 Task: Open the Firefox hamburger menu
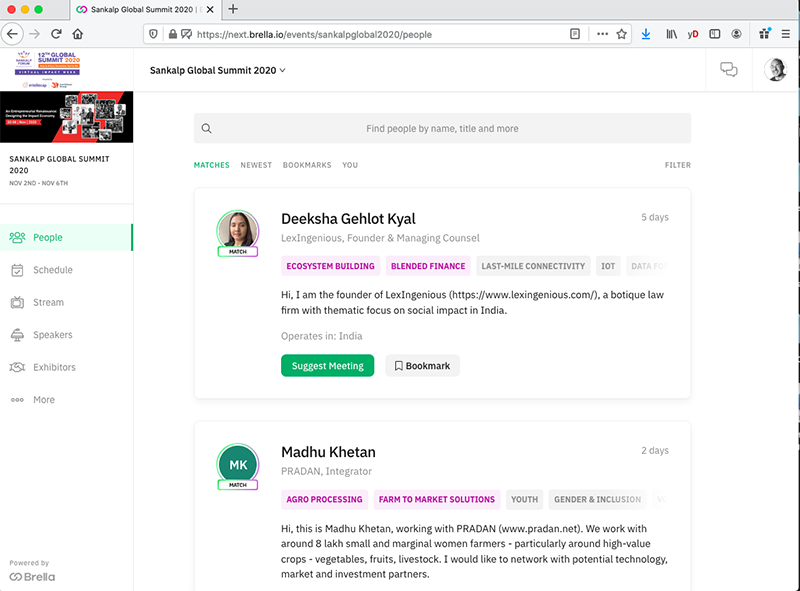coord(786,34)
